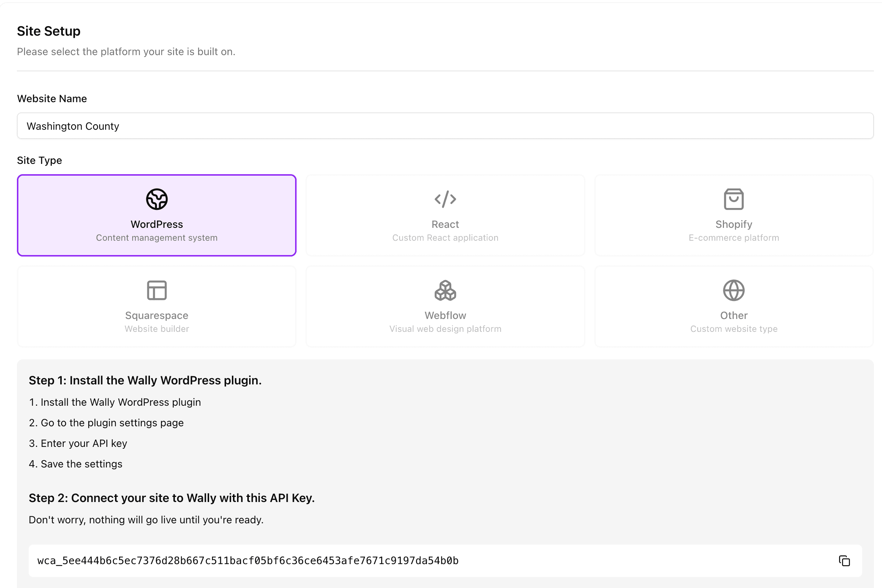Screen dimensions: 882x588
Task: Pick the E-commerce platform card
Action: [734, 215]
